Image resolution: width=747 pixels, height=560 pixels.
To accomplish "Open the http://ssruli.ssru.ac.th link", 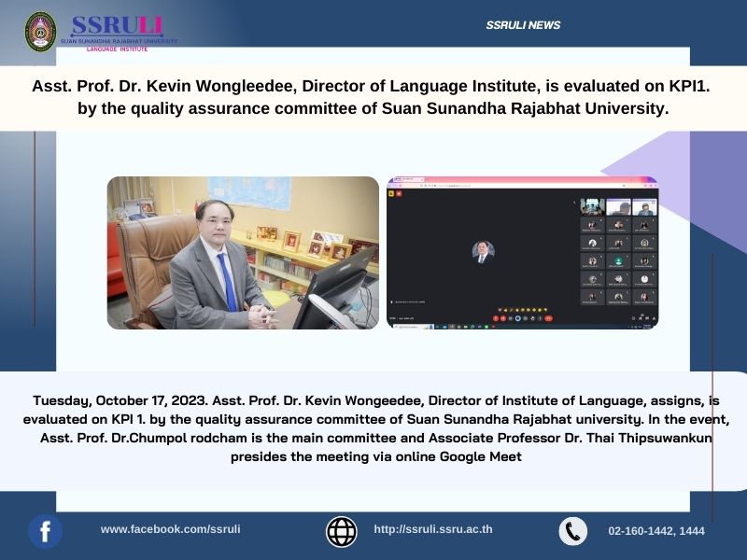I will pyautogui.click(x=432, y=529).
